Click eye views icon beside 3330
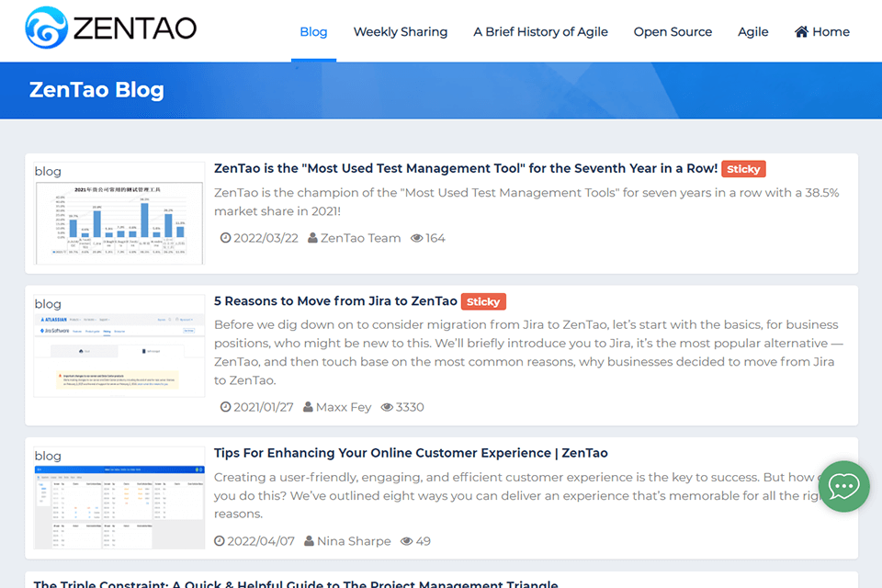 point(387,407)
